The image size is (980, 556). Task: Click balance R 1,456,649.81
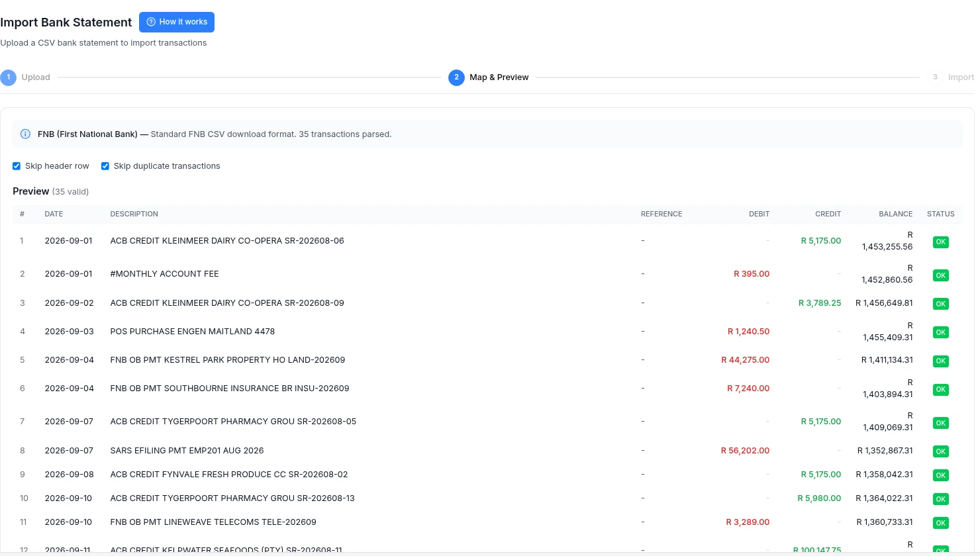pyautogui.click(x=884, y=303)
